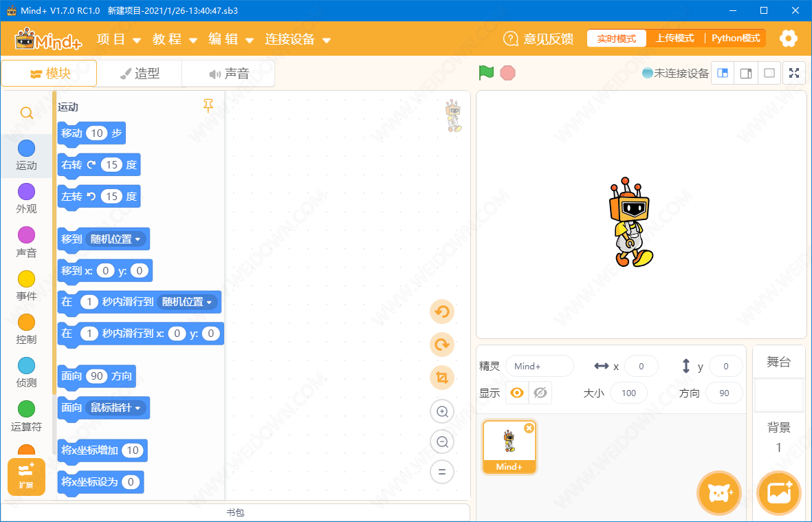Stop the program with red octagon

tap(508, 73)
